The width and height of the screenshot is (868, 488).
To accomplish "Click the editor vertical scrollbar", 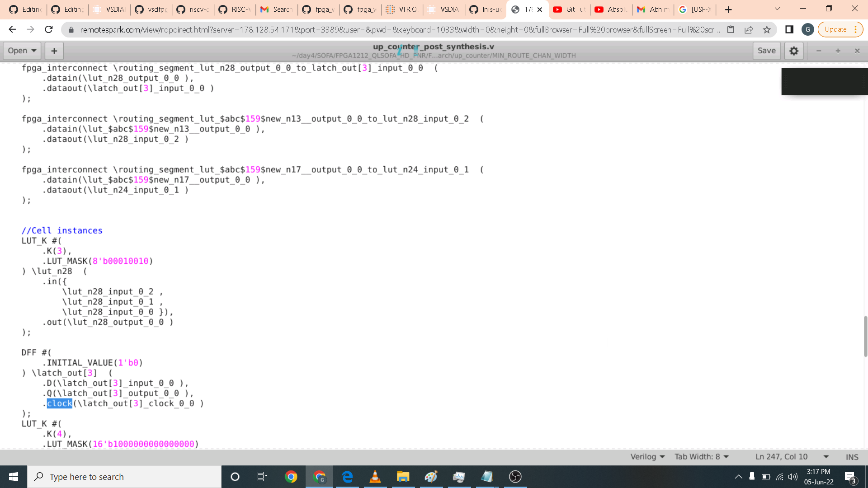I will click(865, 337).
